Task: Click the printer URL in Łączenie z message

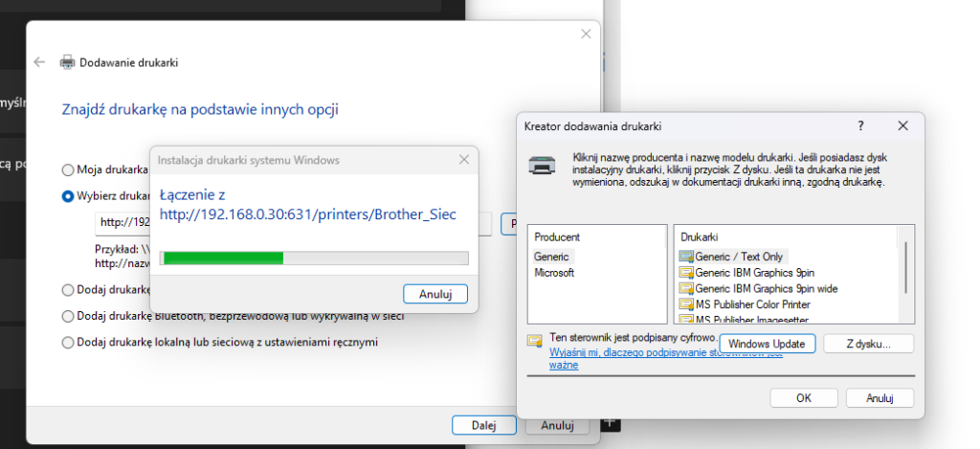Action: click(308, 214)
